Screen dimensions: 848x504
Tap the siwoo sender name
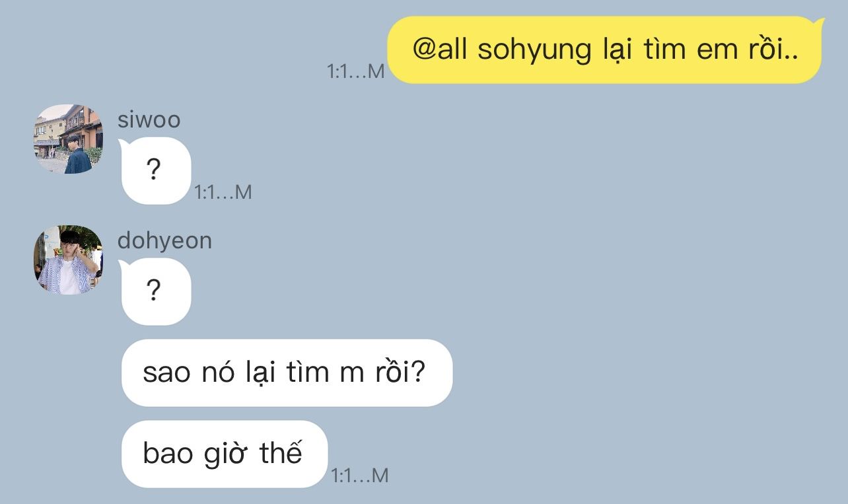[x=149, y=120]
